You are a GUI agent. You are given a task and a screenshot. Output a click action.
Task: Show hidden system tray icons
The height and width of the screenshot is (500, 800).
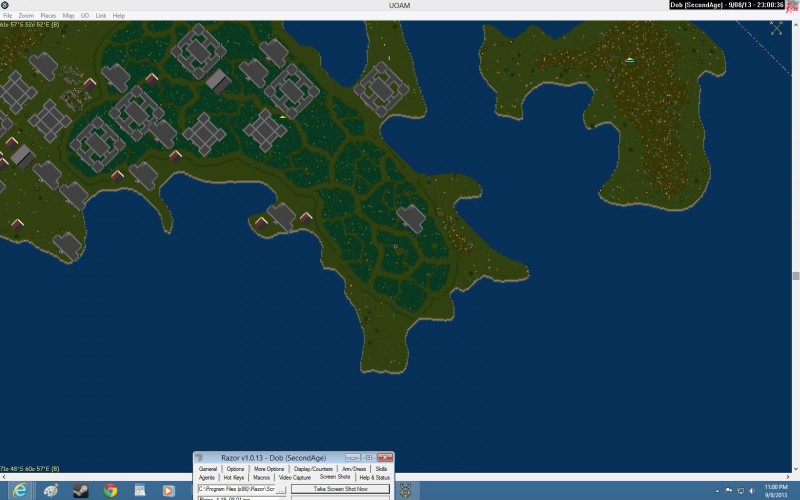(x=717, y=491)
